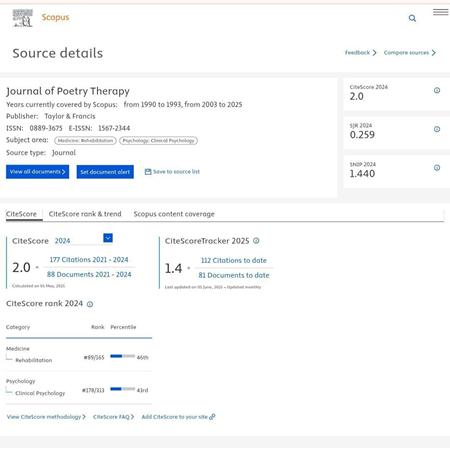This screenshot has height=450, width=450.
Task: Click the SNIP value 1.440
Action: [362, 174]
